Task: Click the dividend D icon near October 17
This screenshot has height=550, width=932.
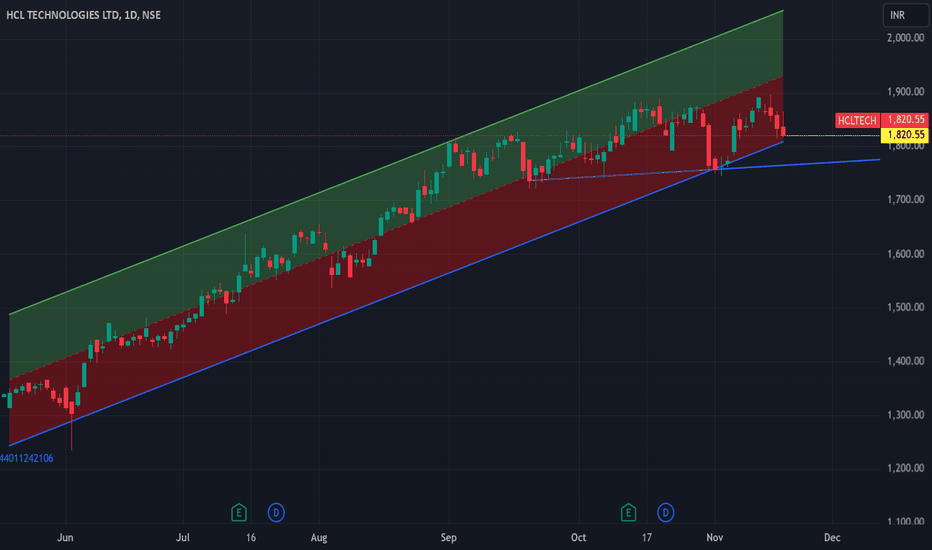Action: point(666,512)
